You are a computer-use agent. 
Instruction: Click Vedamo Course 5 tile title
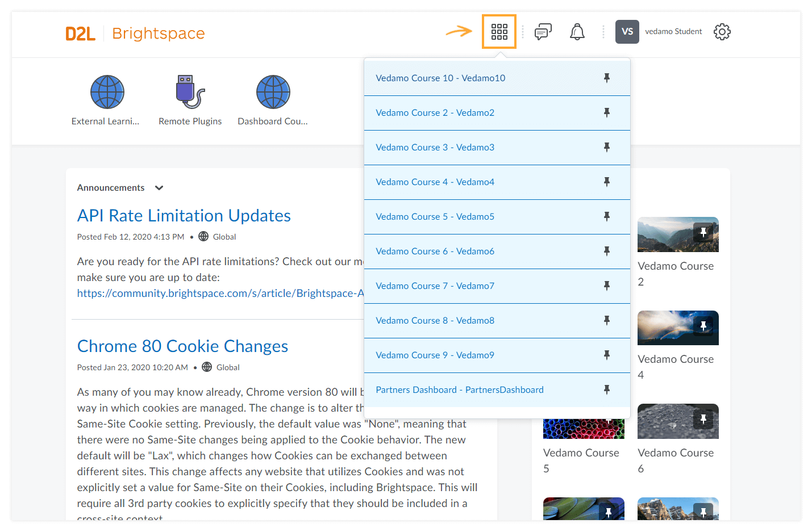[581, 460]
